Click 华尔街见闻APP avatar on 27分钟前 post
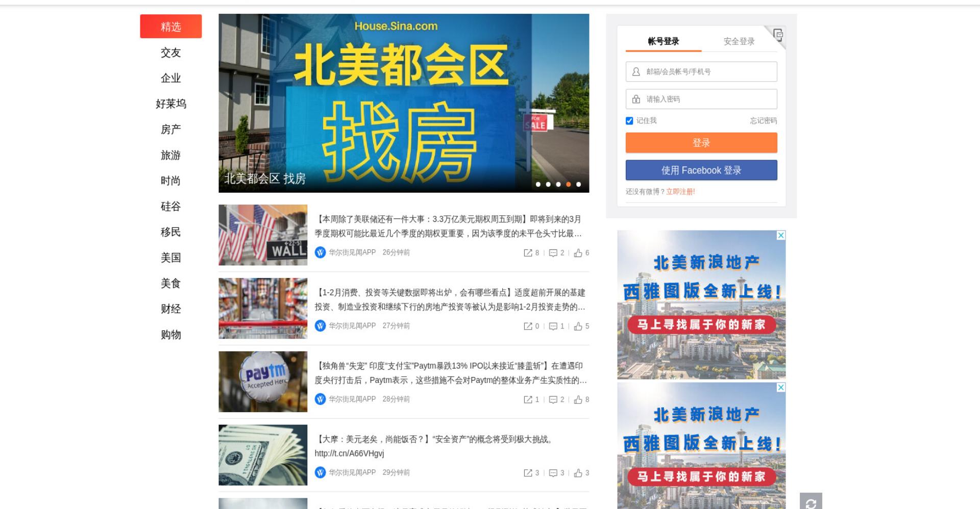 pos(320,326)
